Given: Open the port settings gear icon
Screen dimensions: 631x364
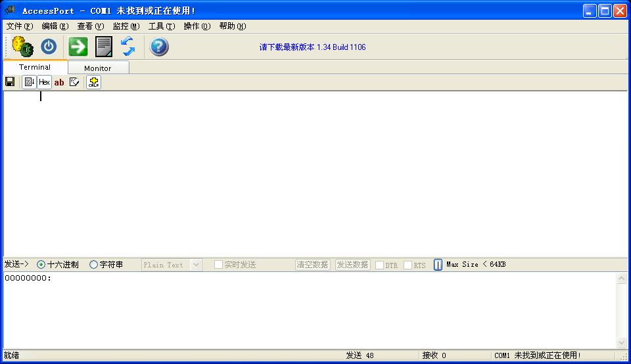Looking at the screenshot, I should [22, 47].
